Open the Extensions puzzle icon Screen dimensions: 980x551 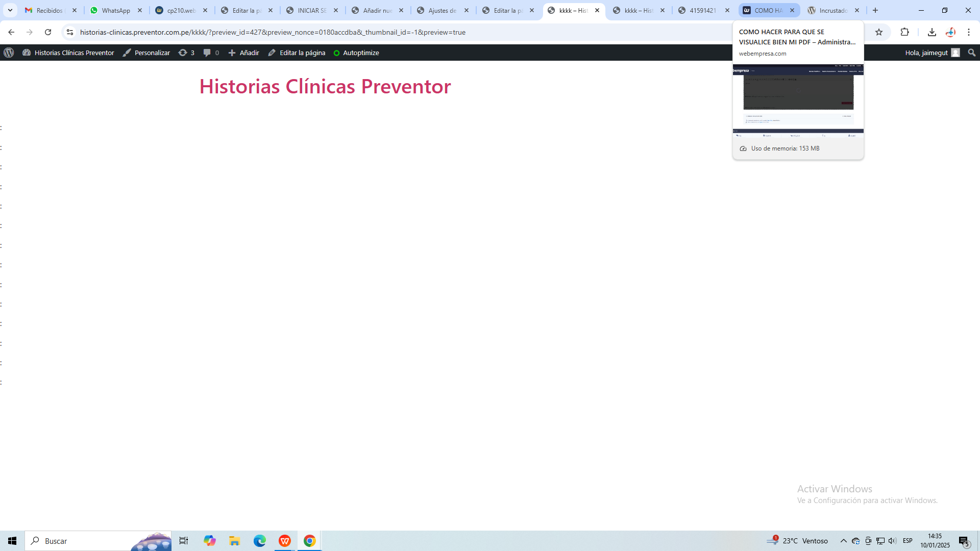(904, 32)
